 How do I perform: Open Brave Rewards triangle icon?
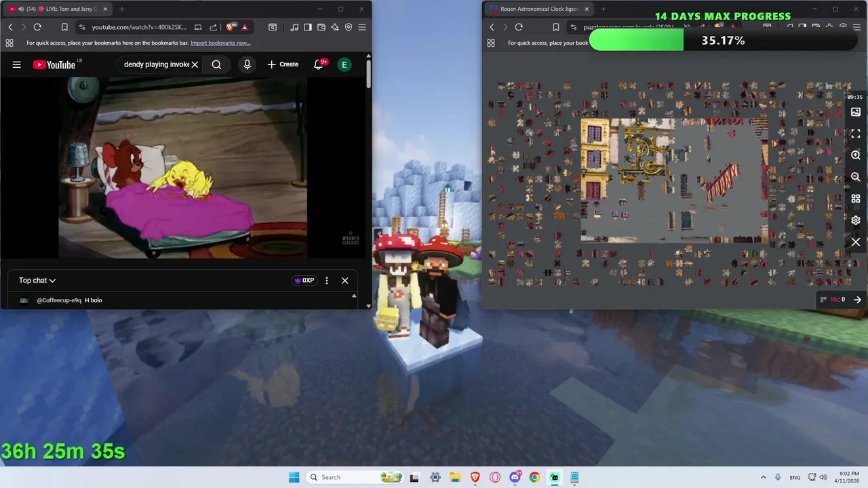click(244, 27)
